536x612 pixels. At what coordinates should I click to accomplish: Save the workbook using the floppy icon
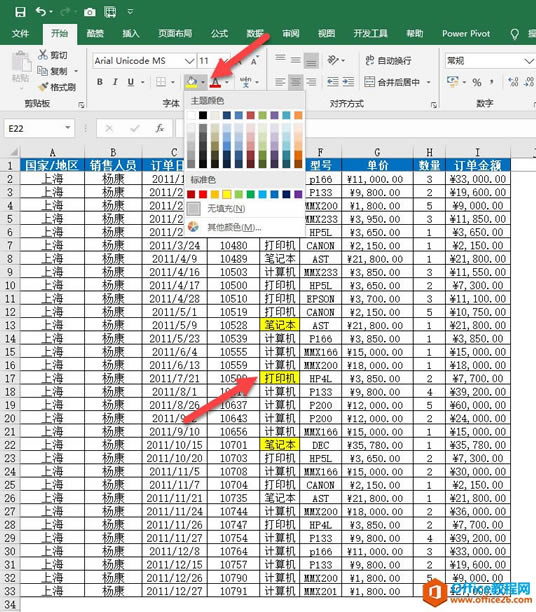(20, 12)
